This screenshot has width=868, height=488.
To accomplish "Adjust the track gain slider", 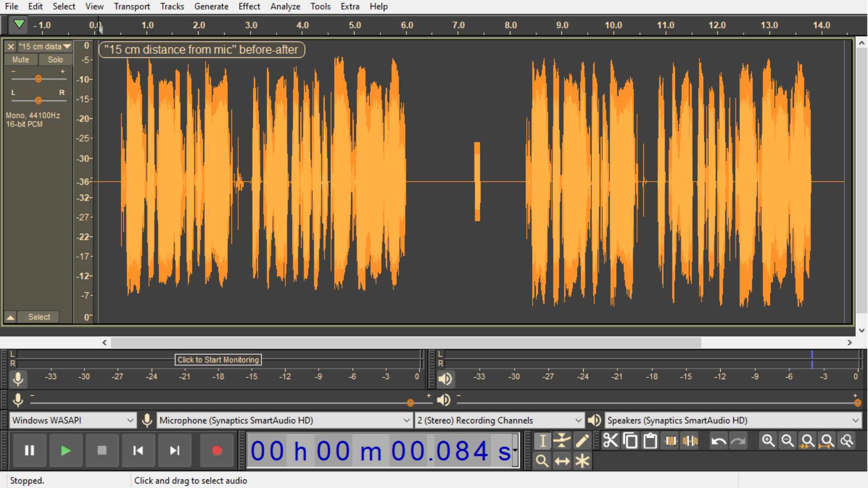I will [38, 79].
